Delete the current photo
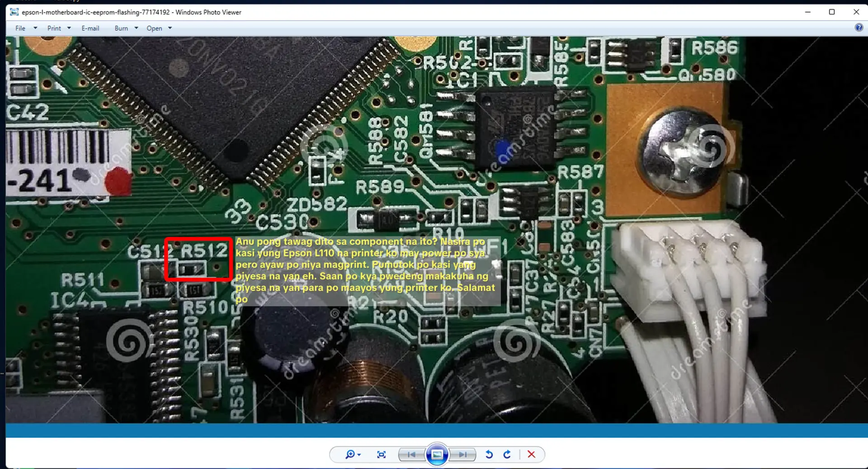This screenshot has height=469, width=868. pyautogui.click(x=531, y=455)
